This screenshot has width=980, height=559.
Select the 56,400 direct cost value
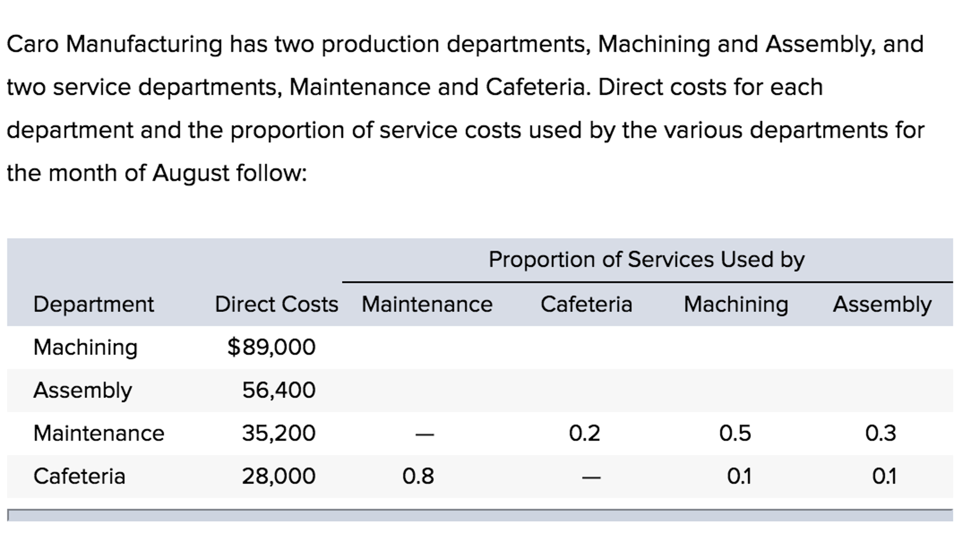279,390
